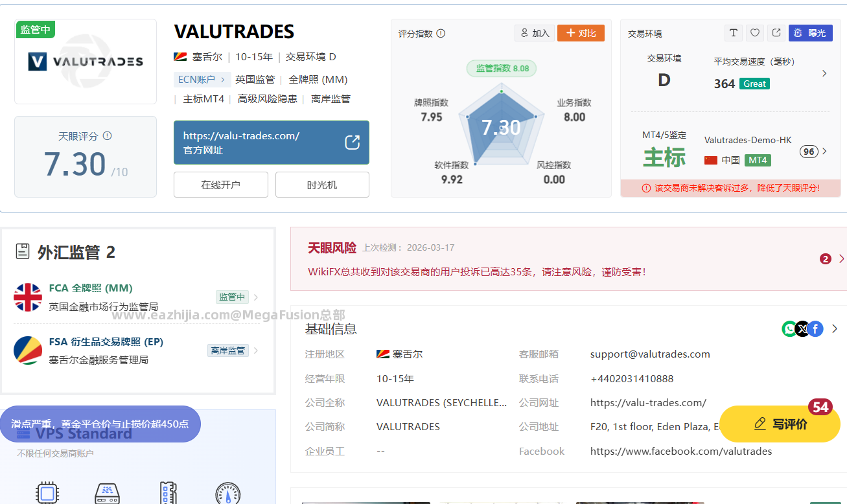Click the 天眼风险 heading
847x504 pixels.
(332, 248)
